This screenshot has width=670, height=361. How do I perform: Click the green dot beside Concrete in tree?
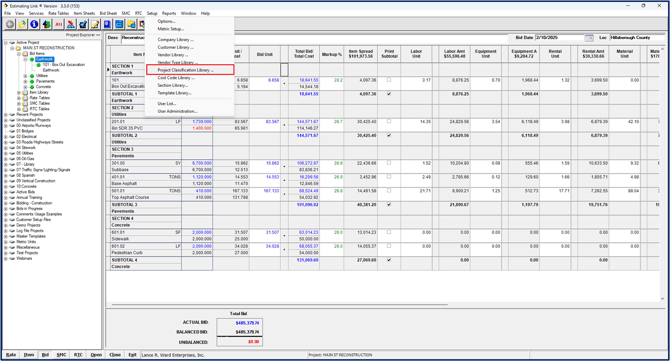point(32,87)
